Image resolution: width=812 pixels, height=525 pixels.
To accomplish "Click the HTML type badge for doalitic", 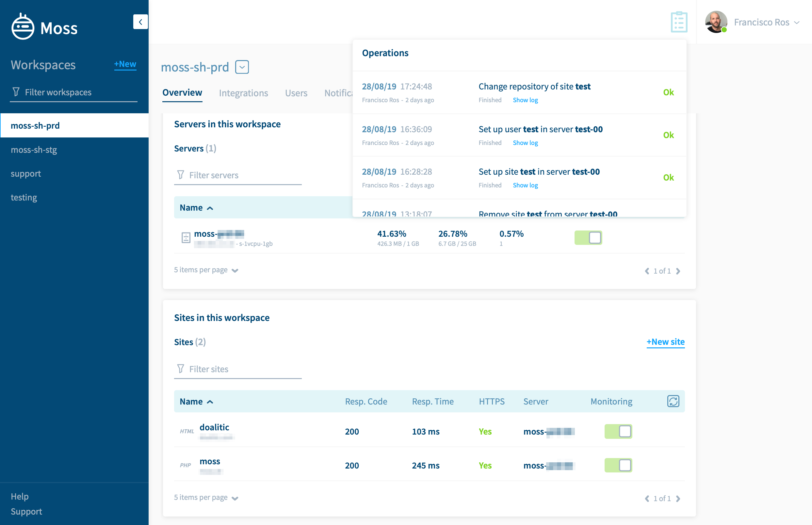I will click(x=187, y=432).
